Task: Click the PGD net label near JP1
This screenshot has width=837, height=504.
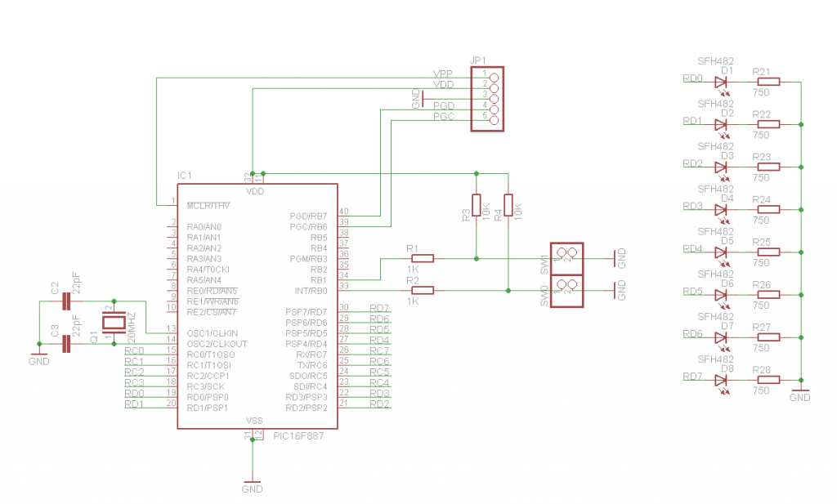Action: click(444, 105)
